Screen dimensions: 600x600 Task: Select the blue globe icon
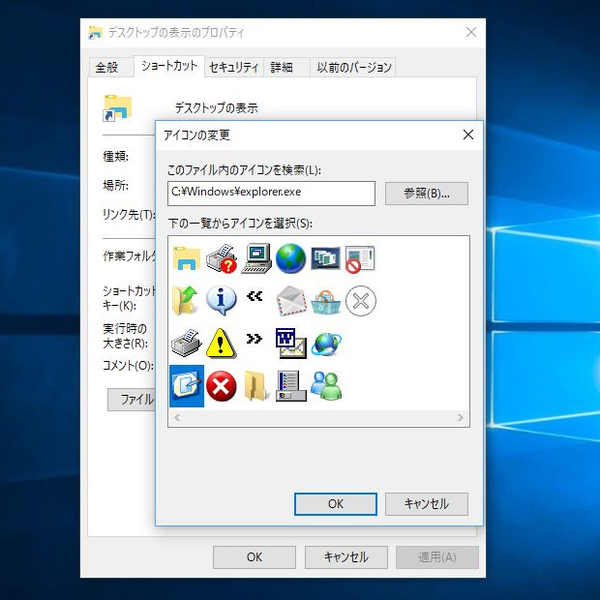click(x=291, y=259)
